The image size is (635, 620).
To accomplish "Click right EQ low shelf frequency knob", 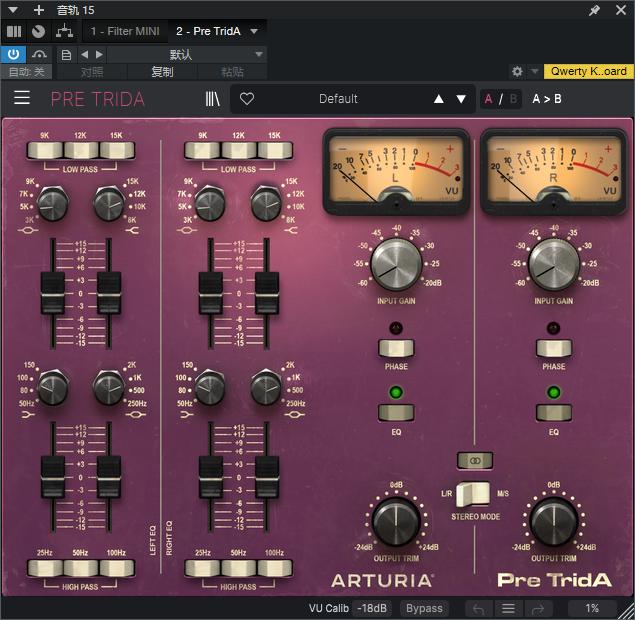I will pyautogui.click(x=210, y=388).
